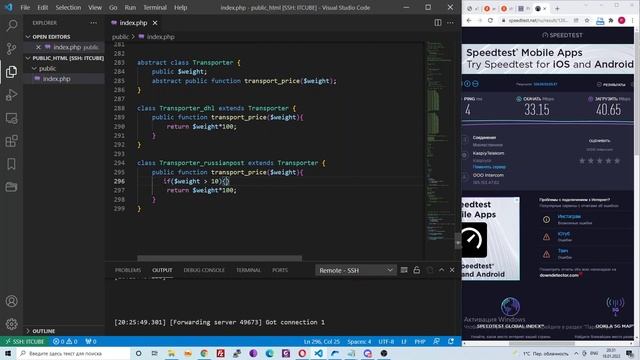
Task: Open Visual Studio Code from the taskbar
Action: 318,353
